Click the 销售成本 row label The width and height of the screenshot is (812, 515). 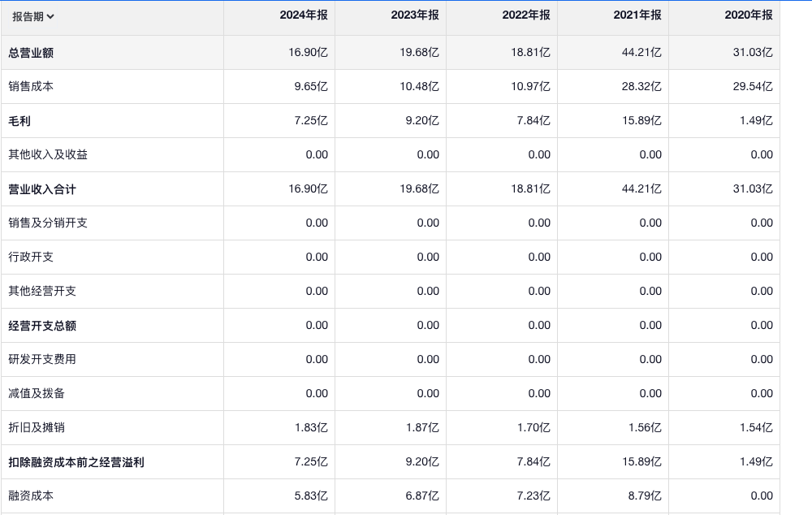point(31,86)
